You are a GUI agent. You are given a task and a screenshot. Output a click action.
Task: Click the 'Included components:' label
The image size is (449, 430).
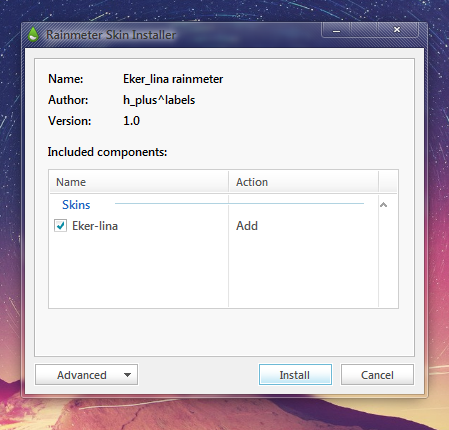pos(107,152)
